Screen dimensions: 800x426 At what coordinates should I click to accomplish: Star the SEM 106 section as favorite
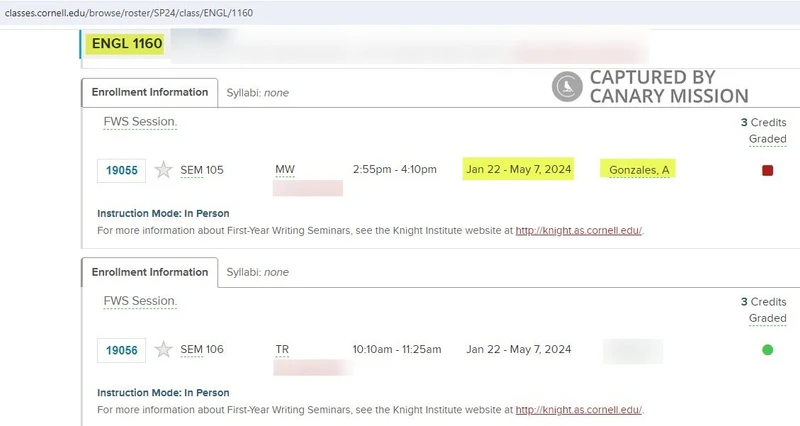tap(163, 350)
